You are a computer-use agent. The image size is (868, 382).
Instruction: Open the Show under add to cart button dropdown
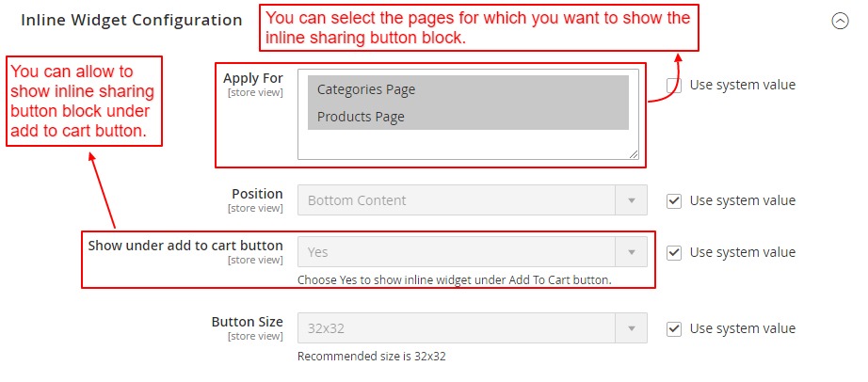pos(472,252)
